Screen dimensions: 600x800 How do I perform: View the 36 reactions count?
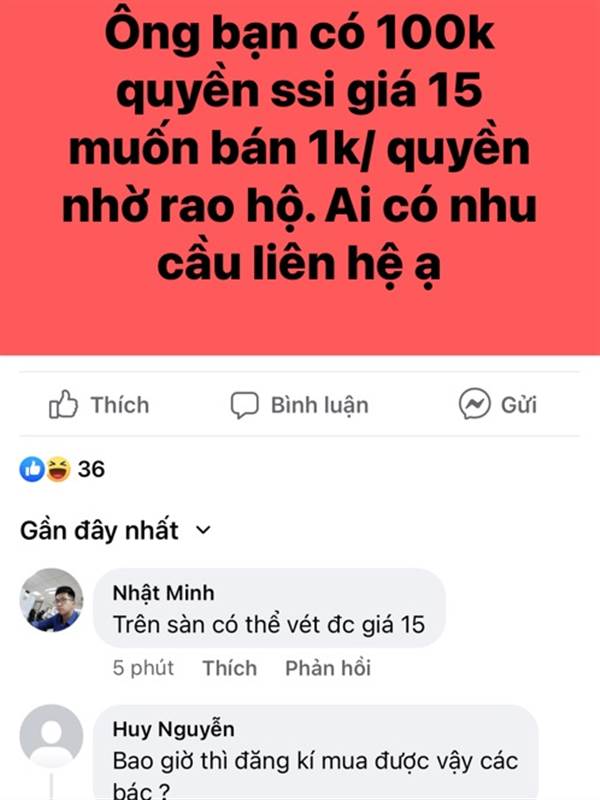point(91,469)
